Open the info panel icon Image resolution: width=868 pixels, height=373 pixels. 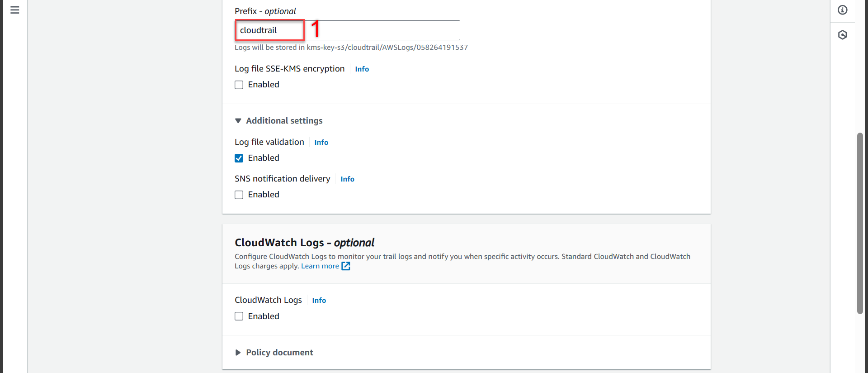[842, 10]
